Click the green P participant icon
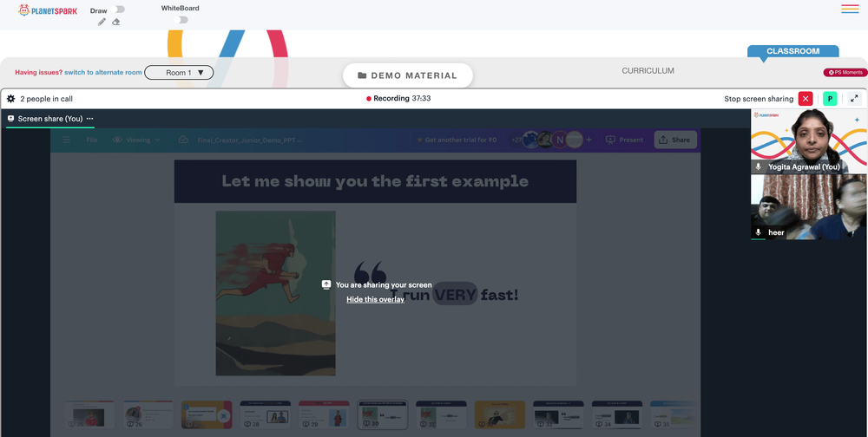868x437 pixels. (830, 99)
